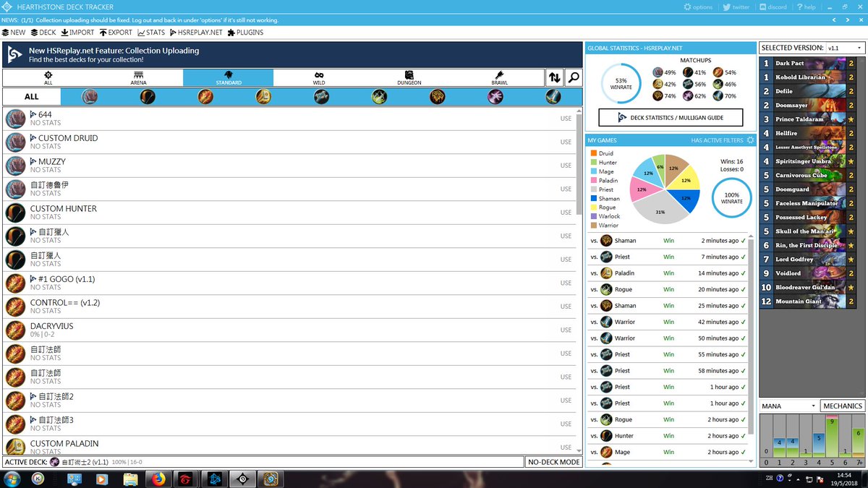Open the Windows Start menu
Image resolution: width=868 pixels, height=488 pixels.
tap(12, 479)
